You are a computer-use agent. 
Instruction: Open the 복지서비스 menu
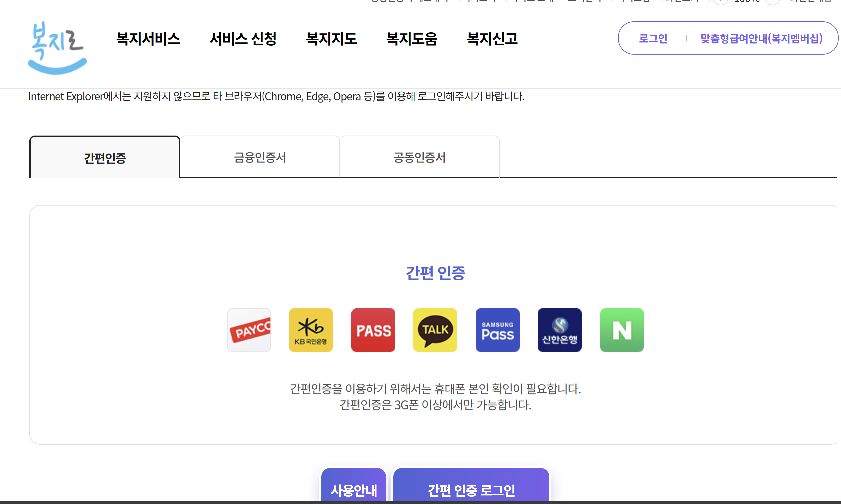click(x=148, y=39)
